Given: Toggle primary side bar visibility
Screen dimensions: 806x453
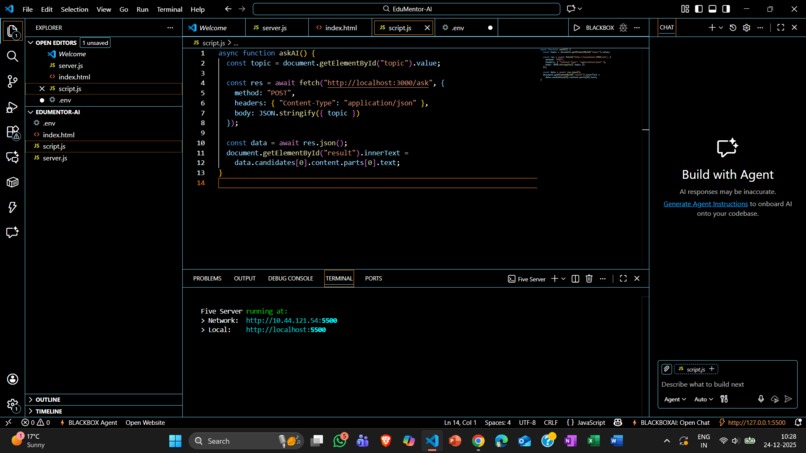Looking at the screenshot, I should (699, 9).
